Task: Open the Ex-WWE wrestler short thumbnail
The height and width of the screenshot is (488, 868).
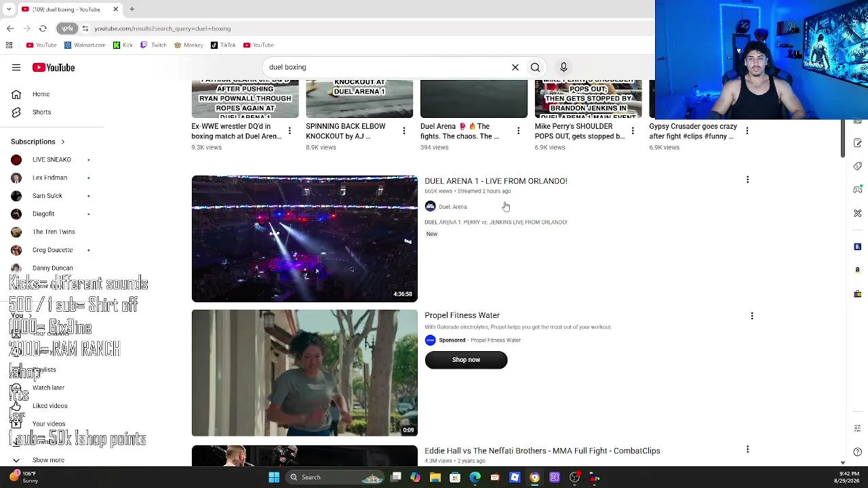Action: tap(245, 99)
